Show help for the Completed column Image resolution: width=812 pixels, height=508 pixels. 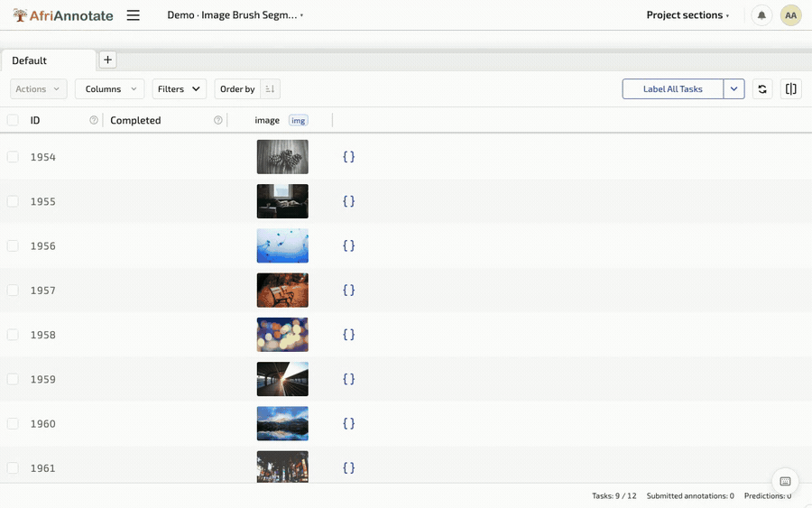(x=218, y=120)
